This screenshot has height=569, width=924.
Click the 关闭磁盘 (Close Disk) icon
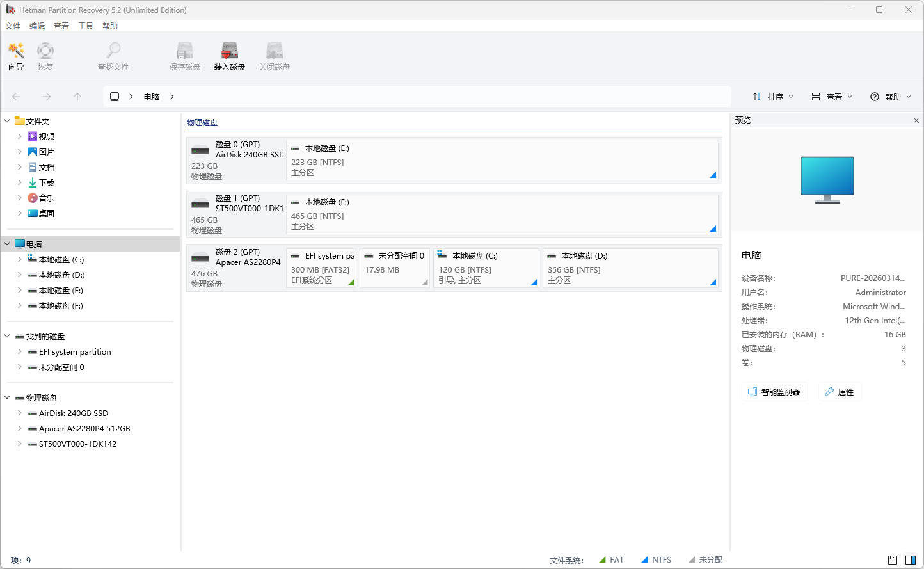tap(274, 56)
